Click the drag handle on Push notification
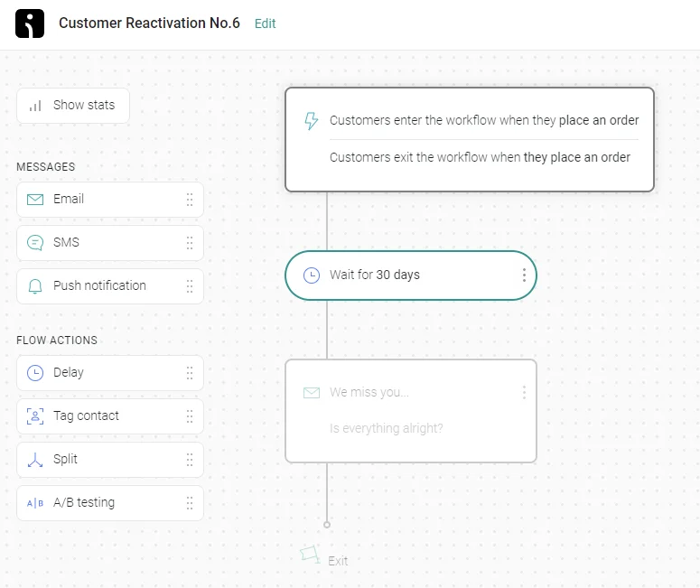This screenshot has height=588, width=700. point(190,286)
